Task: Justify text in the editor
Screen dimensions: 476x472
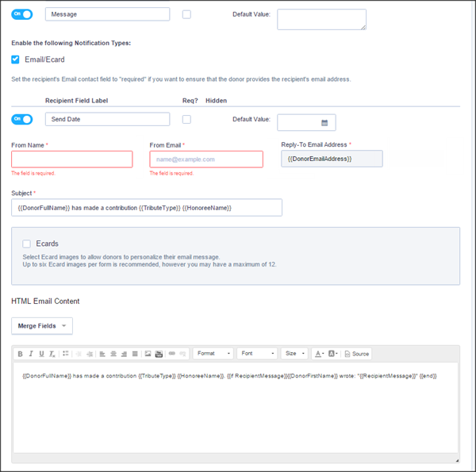Action: pos(135,354)
